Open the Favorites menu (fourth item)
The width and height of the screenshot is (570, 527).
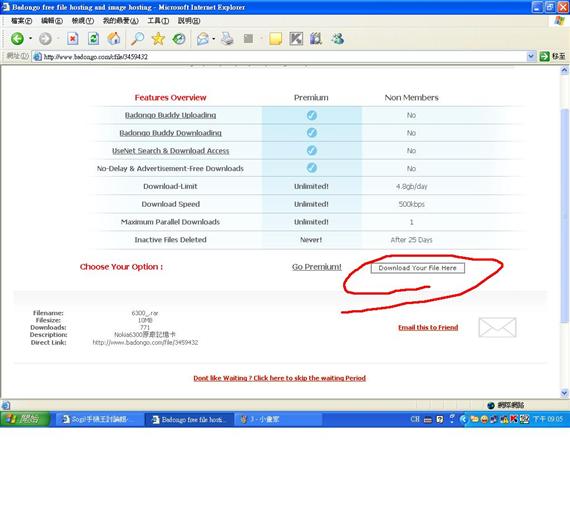120,21
